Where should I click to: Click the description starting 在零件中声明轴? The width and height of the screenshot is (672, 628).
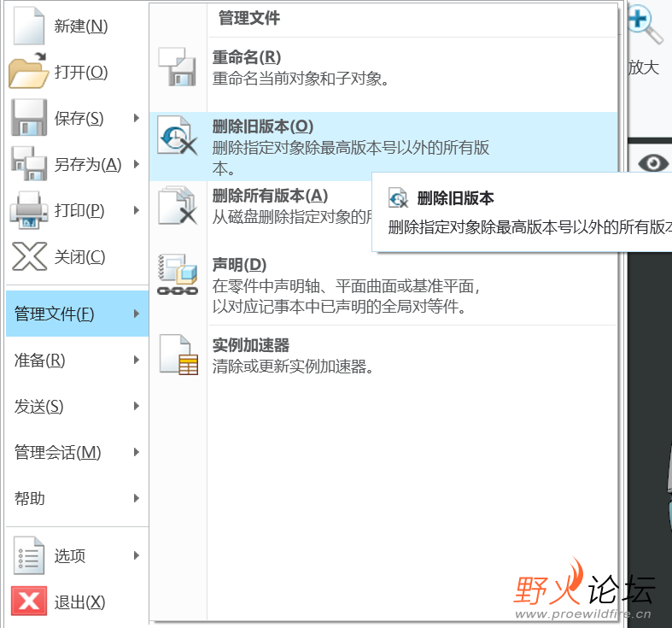coord(347,296)
